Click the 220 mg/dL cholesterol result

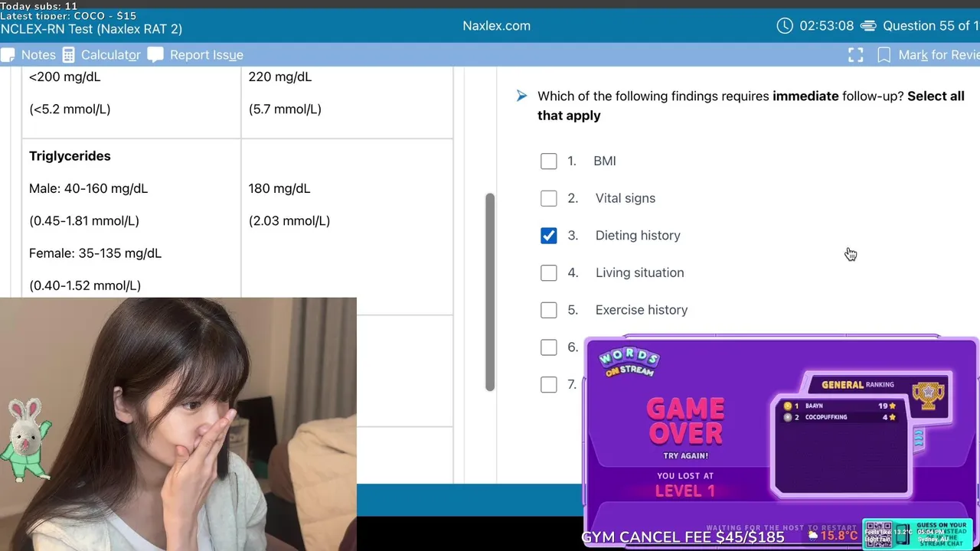(x=279, y=77)
